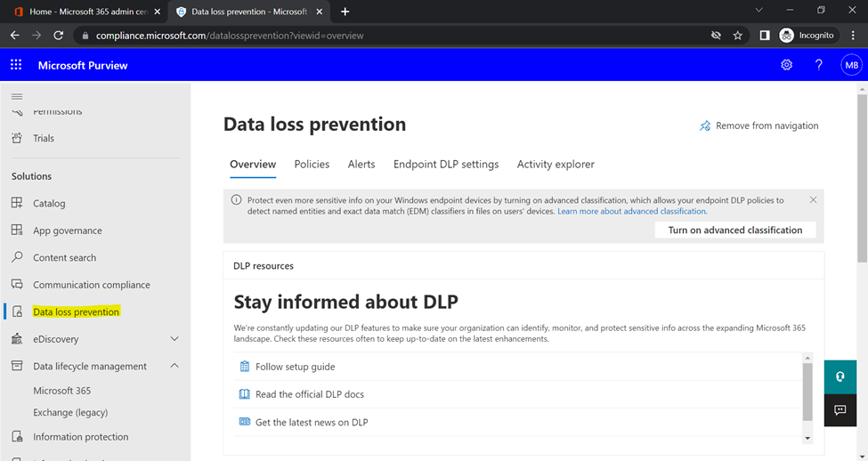This screenshot has width=868, height=461.
Task: Dismiss the advanced classification banner
Action: pos(813,199)
